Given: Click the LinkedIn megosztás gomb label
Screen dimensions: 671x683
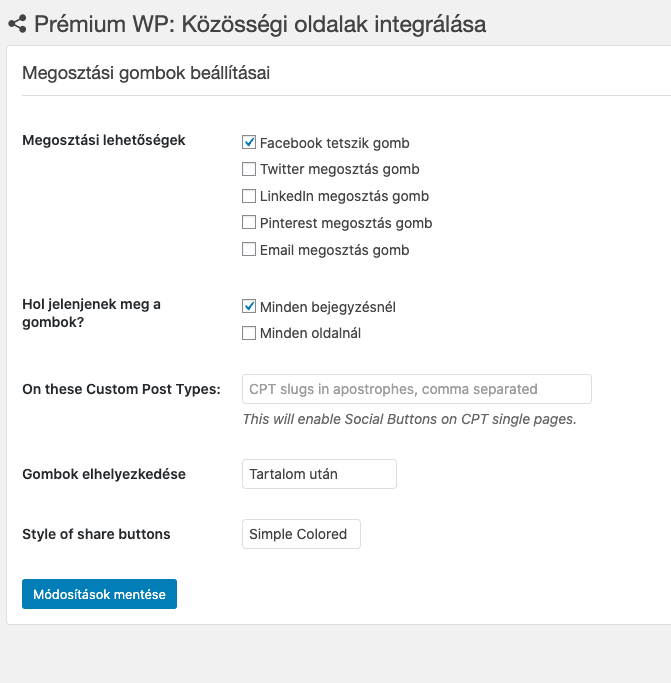Looking at the screenshot, I should tap(345, 196).
